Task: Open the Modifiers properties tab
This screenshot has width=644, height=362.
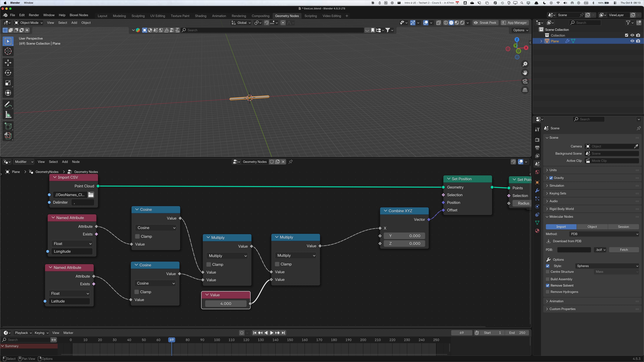Action: click(537, 191)
